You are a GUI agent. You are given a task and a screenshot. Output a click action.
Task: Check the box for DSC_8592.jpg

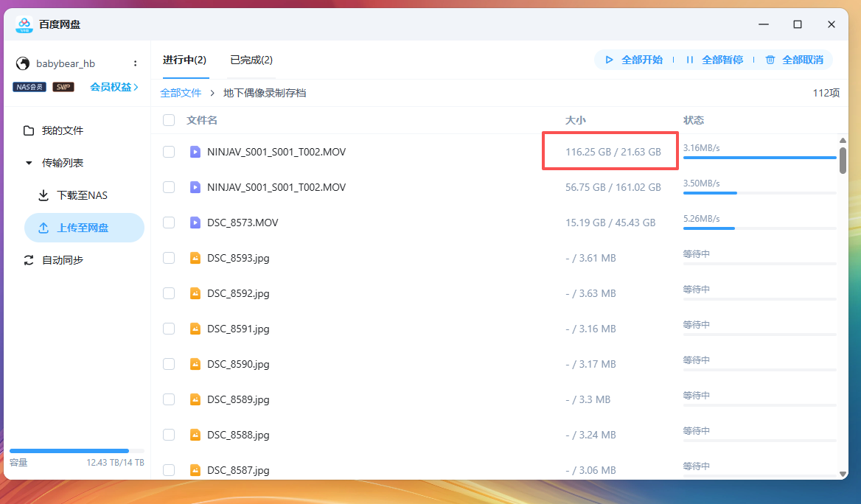(x=169, y=294)
